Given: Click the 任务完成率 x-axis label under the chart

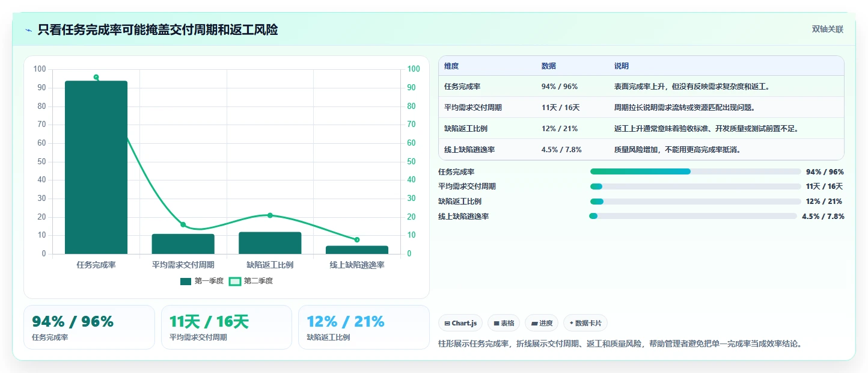Looking at the screenshot, I should pos(96,265).
